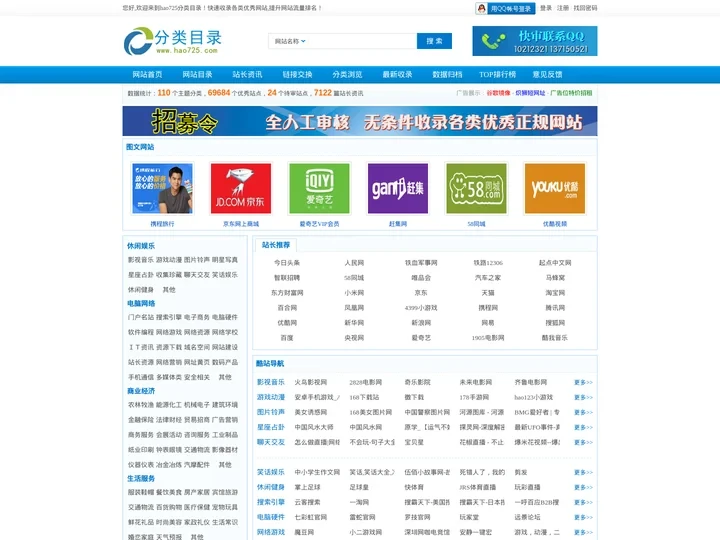Open 起点中文网 in recommended sites
The image size is (720, 540).
point(555,263)
